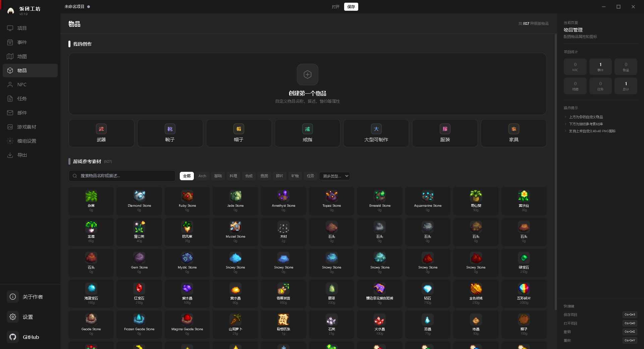Create a 戒指 item

coord(308,133)
